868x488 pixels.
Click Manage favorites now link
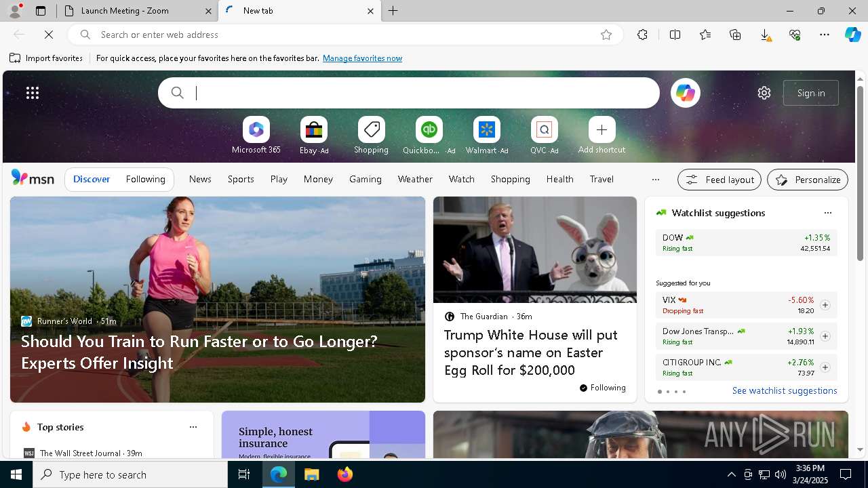coord(362,58)
